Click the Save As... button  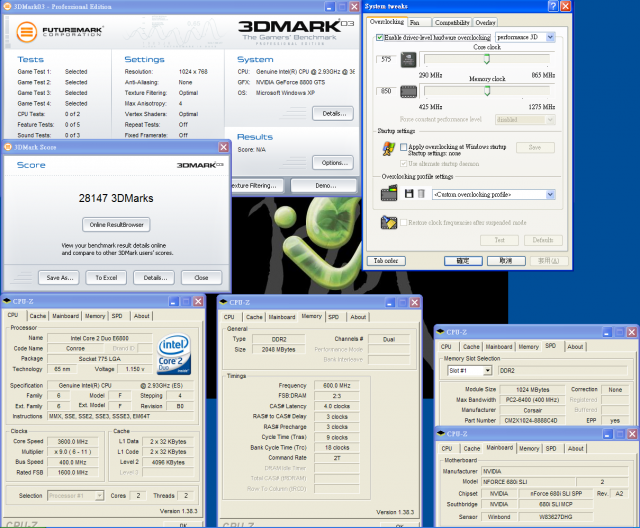click(x=59, y=277)
